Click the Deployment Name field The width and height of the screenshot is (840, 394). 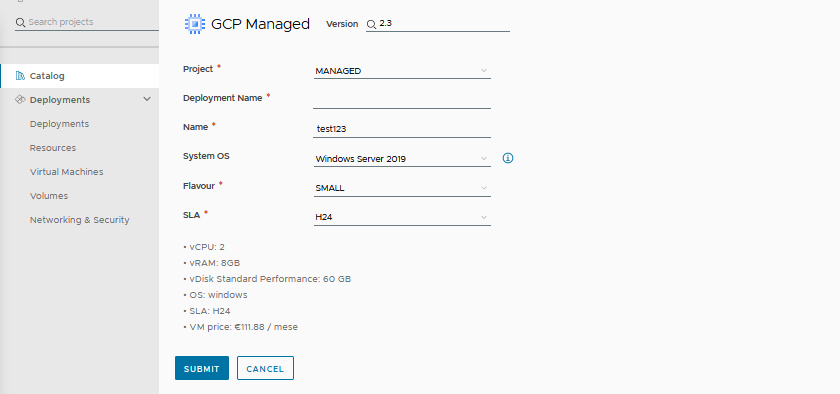(x=402, y=100)
